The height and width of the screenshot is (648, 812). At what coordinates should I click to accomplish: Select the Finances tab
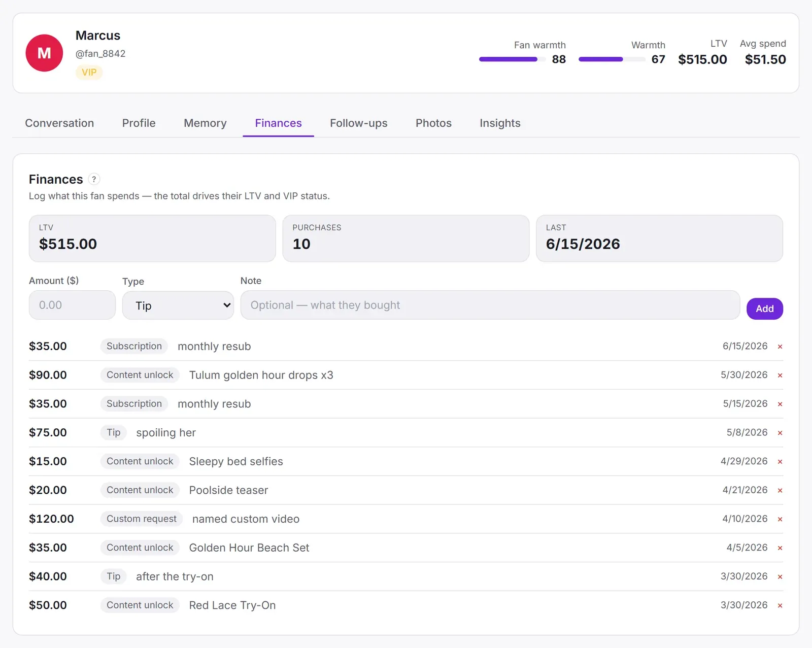click(x=278, y=123)
